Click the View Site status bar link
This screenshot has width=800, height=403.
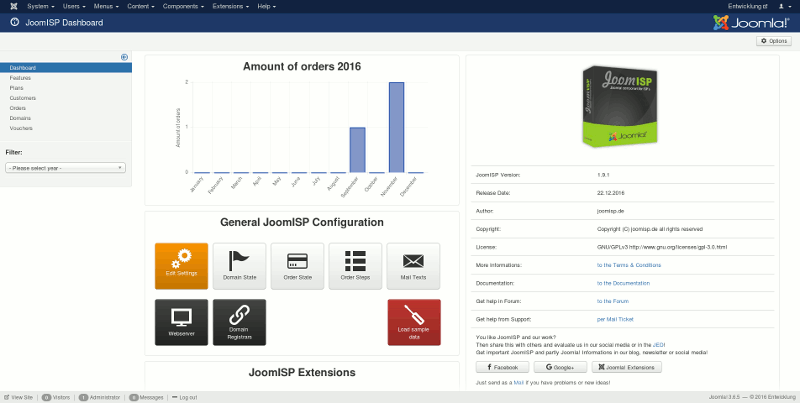pos(18,397)
